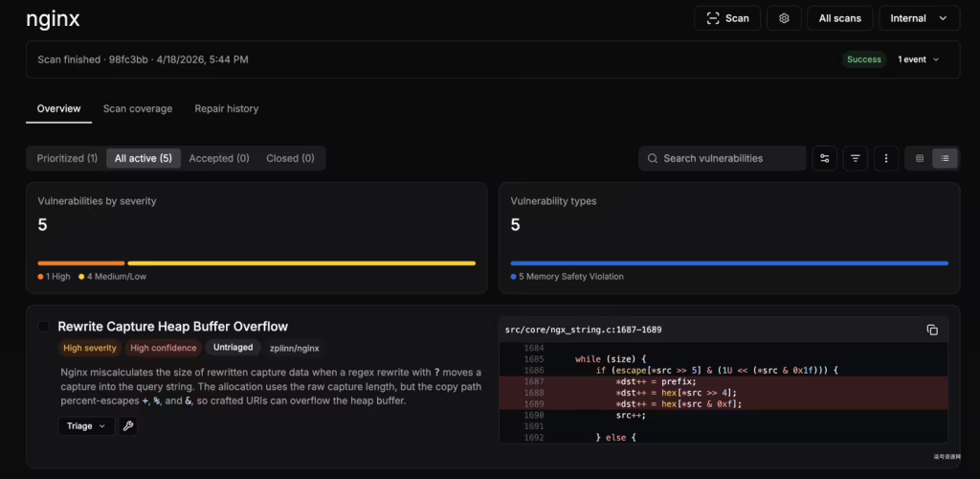Select Accepted (0) filter
Screen dimensions: 980x479
219,158
